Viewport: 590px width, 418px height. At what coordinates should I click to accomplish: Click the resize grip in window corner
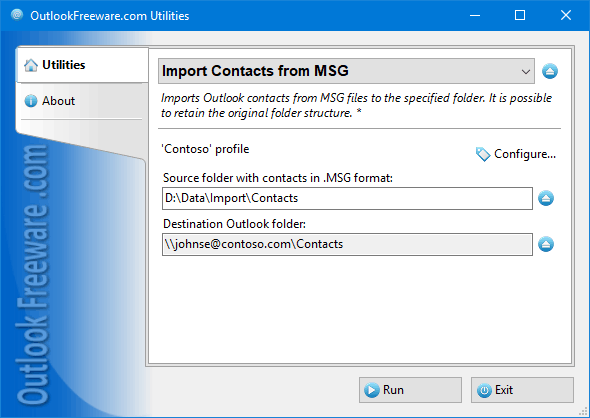click(584, 411)
